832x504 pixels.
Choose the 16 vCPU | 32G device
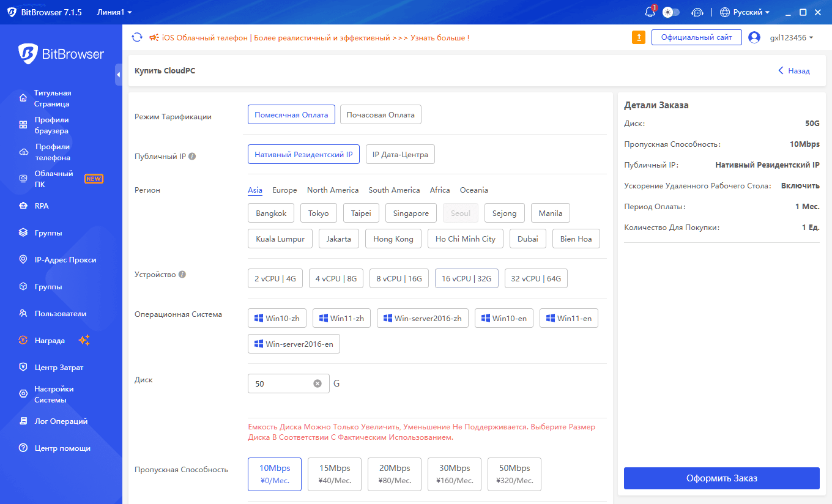[467, 278]
